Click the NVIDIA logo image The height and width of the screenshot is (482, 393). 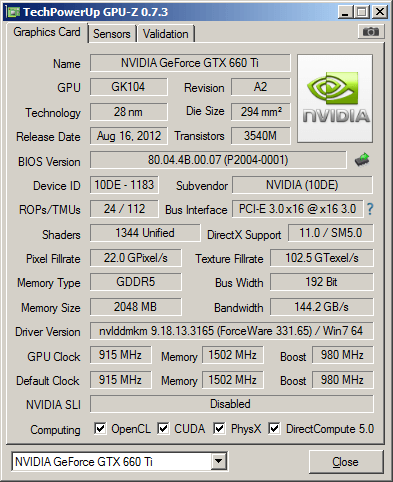[x=335, y=99]
